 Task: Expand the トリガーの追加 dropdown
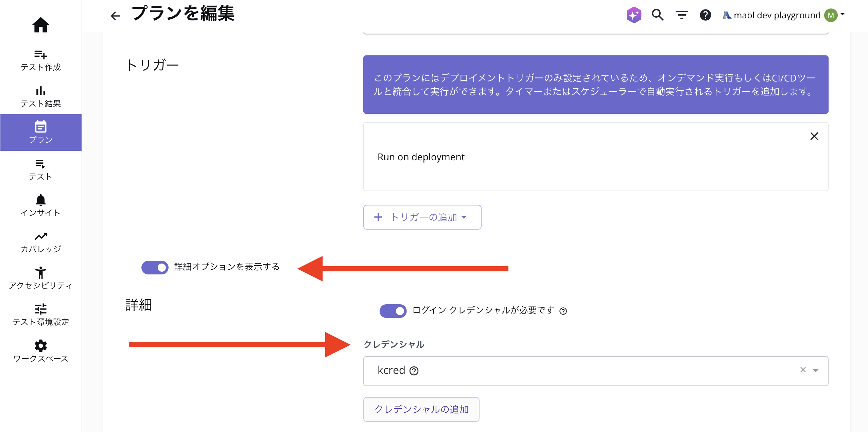(422, 217)
